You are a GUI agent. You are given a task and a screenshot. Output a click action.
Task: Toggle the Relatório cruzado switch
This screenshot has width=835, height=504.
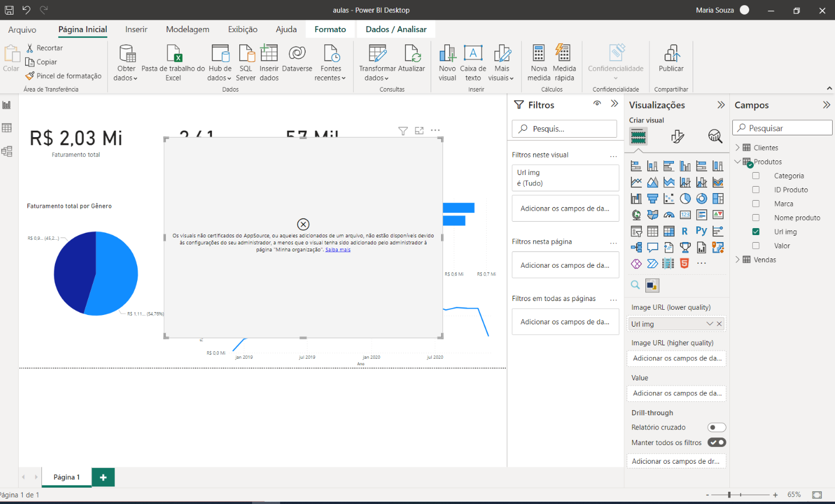[x=717, y=428]
